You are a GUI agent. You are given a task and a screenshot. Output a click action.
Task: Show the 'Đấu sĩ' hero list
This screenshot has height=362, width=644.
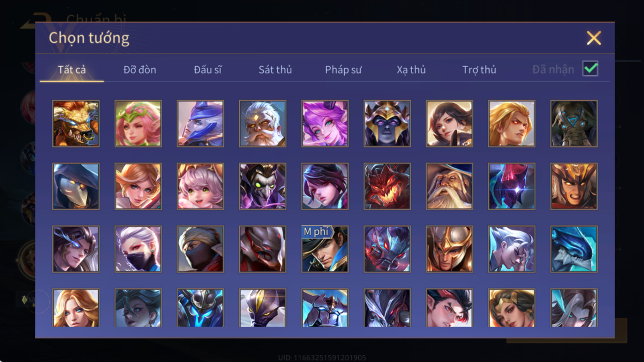point(208,70)
